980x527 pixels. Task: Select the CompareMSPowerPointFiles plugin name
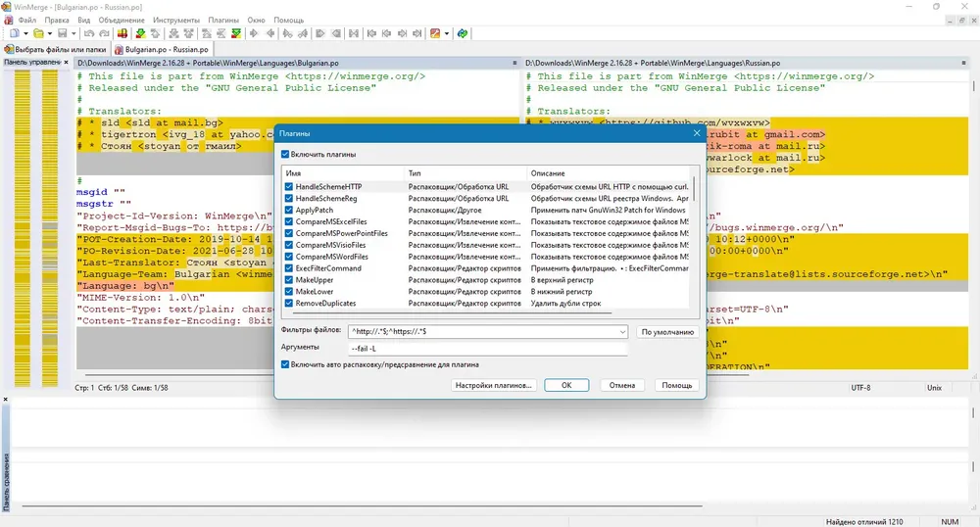pyautogui.click(x=341, y=233)
